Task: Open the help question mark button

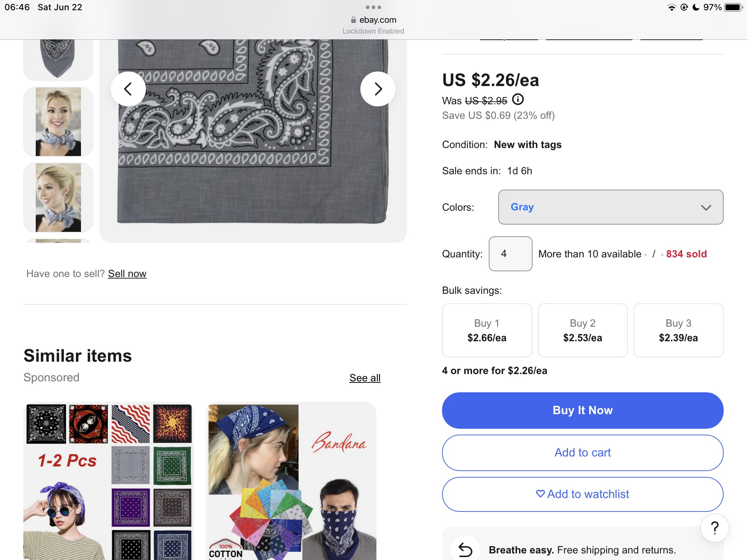Action: click(x=715, y=528)
